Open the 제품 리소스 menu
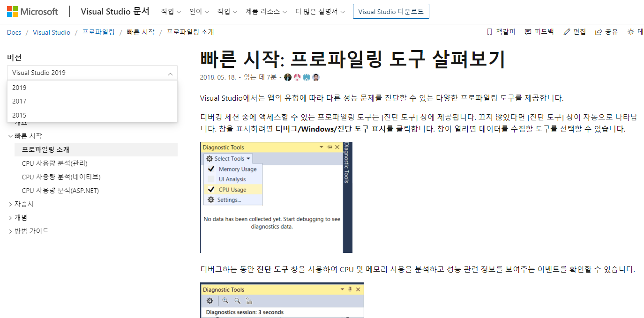The width and height of the screenshot is (644, 318). (x=266, y=11)
